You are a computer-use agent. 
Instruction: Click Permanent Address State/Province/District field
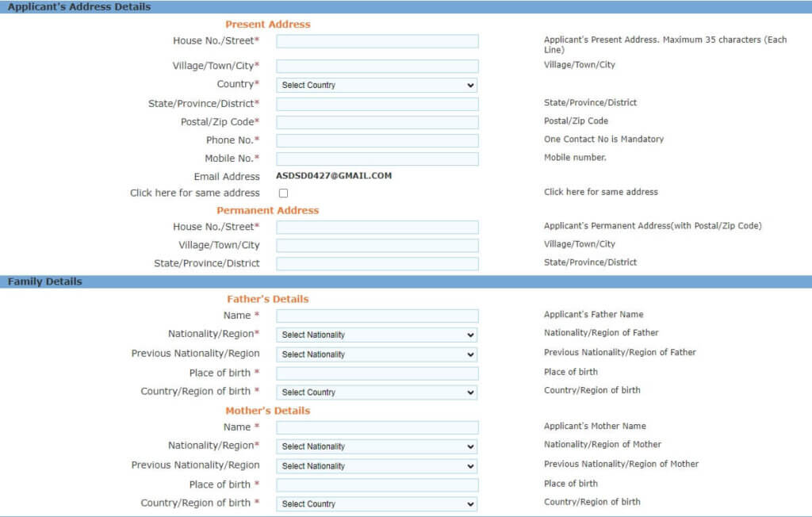coord(377,263)
